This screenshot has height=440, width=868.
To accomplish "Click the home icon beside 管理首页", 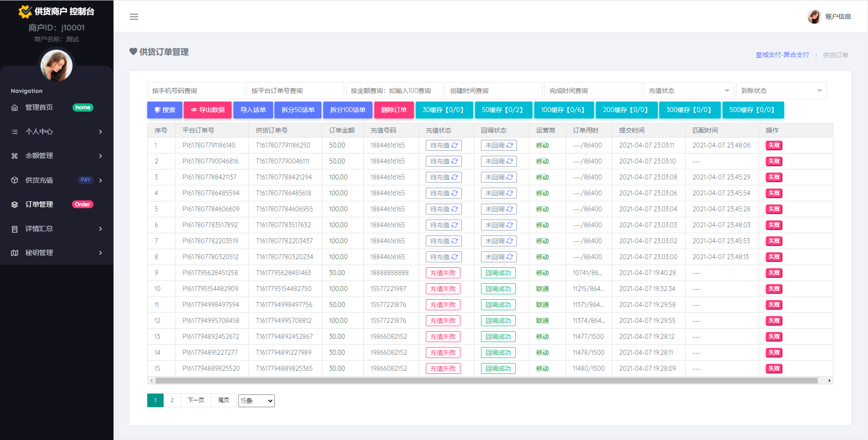I will point(15,107).
